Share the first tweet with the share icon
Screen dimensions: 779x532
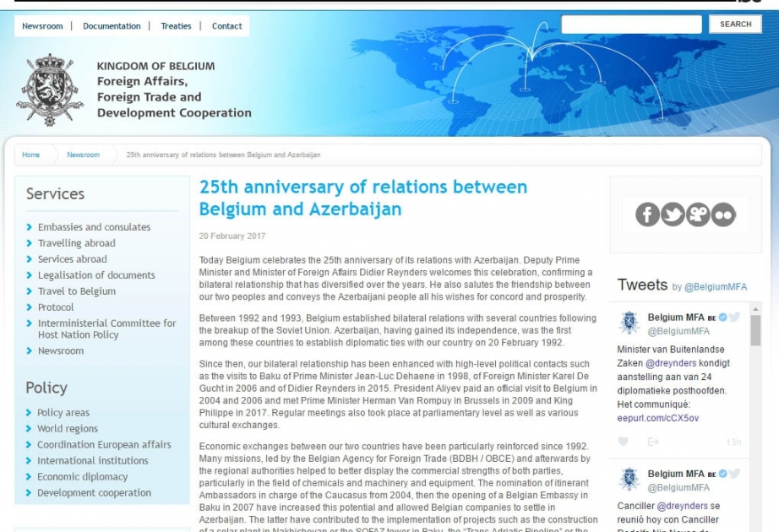[x=653, y=442]
